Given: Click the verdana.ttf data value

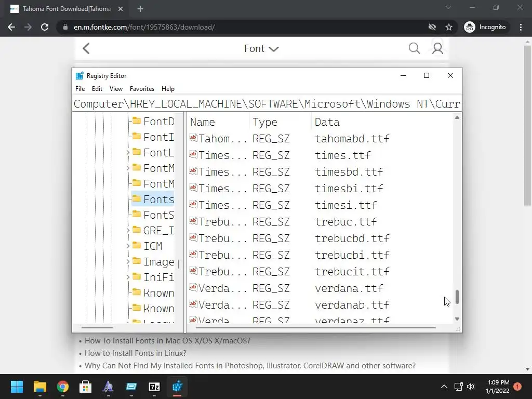Looking at the screenshot, I should (349, 288).
